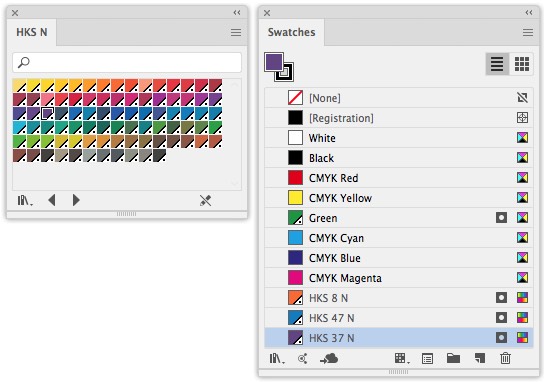Click the color chip beside CMYK Blue
Image resolution: width=544 pixels, height=382 pixels.
tap(295, 258)
